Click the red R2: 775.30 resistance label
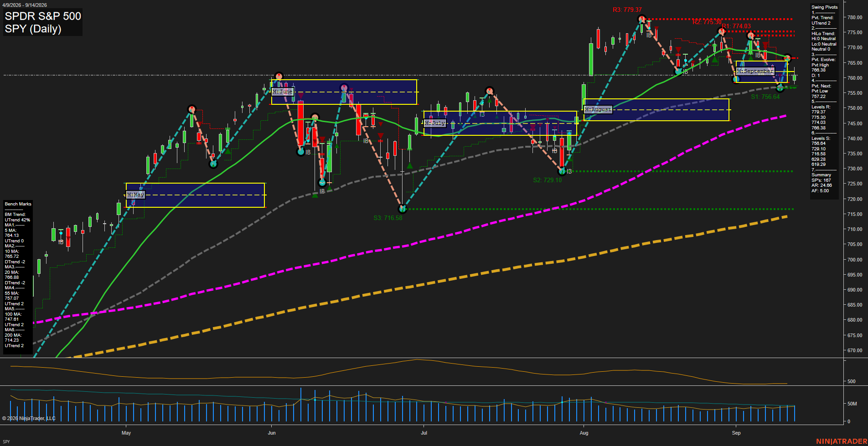Image resolution: width=868 pixels, height=446 pixels. 707,22
